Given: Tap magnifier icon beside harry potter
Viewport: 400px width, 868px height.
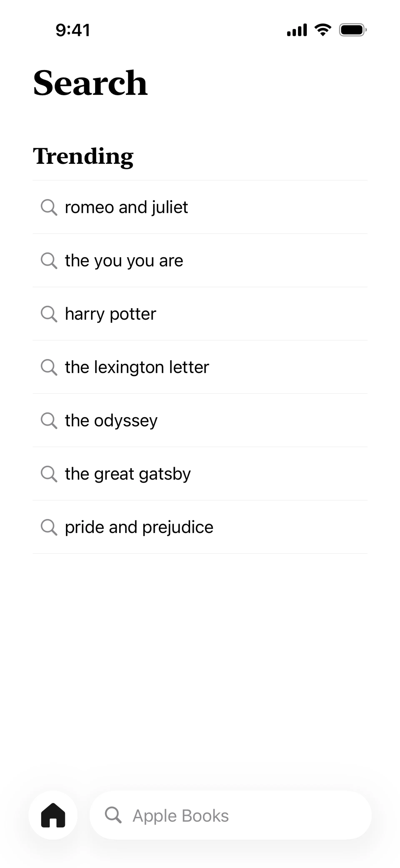Looking at the screenshot, I should (49, 314).
